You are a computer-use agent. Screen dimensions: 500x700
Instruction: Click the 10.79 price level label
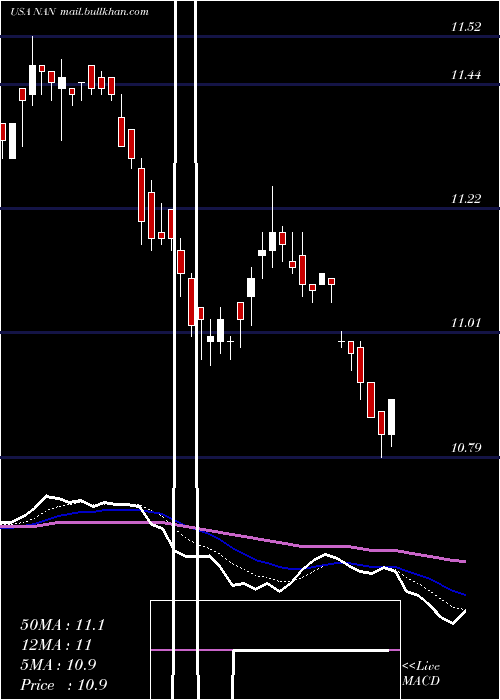466,447
